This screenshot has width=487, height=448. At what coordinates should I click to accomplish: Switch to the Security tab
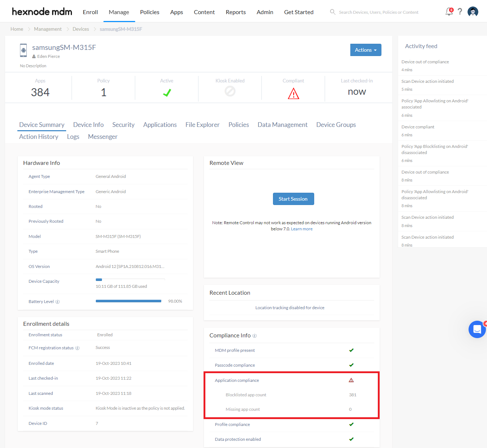[x=123, y=125]
